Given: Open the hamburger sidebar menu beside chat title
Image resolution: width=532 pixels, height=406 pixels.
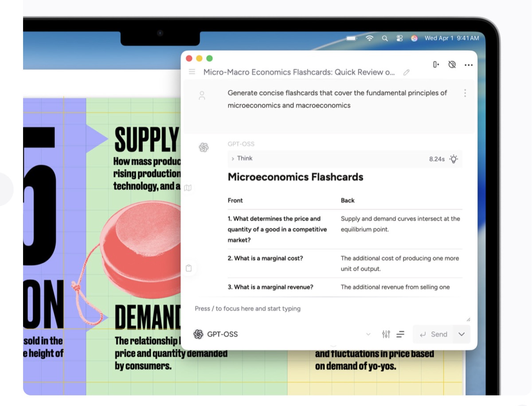Looking at the screenshot, I should [x=192, y=72].
